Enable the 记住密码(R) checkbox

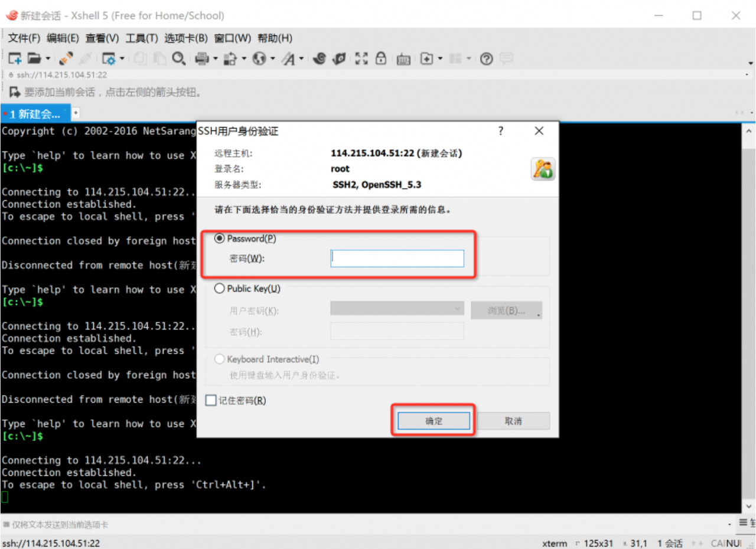tap(211, 400)
